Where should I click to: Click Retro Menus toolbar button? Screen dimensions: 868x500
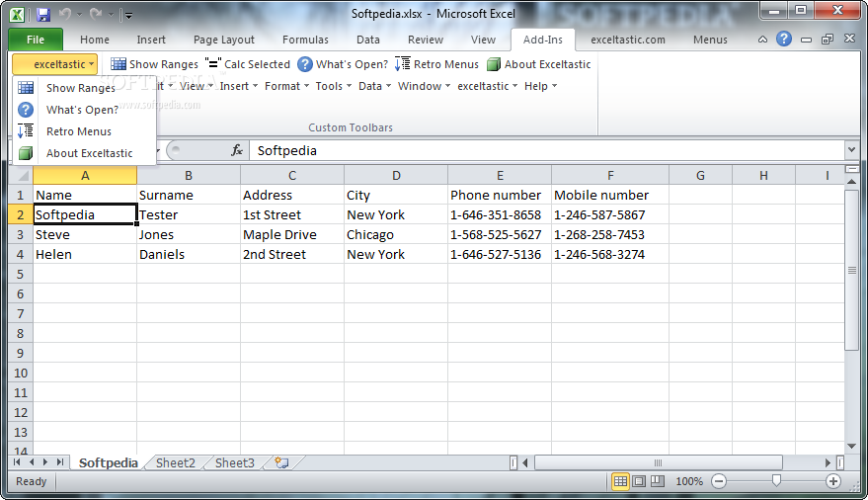click(436, 64)
